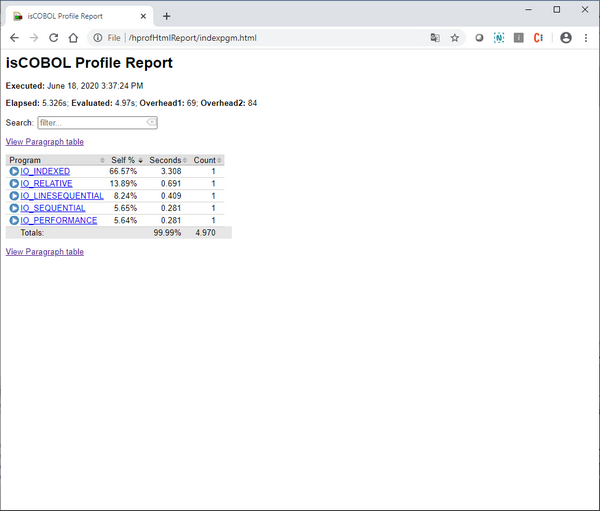
Task: Open the IO_RELATIVE program link
Action: (46, 183)
